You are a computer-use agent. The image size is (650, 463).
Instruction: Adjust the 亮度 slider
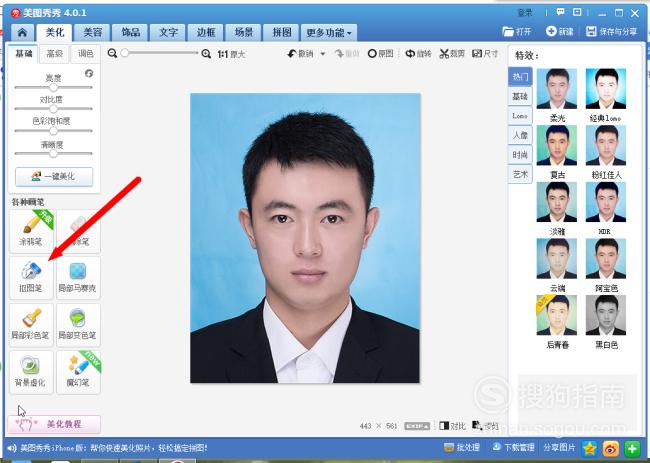pyautogui.click(x=53, y=87)
